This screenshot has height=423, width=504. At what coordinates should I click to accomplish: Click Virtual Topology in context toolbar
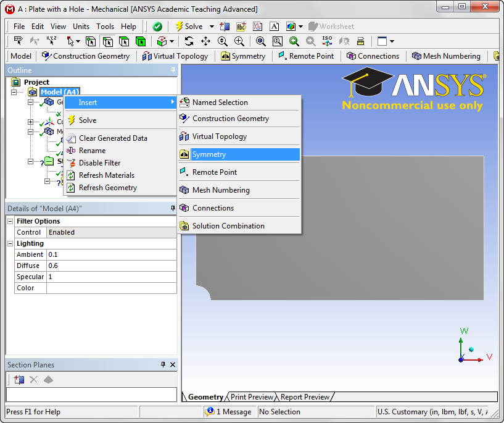click(175, 56)
